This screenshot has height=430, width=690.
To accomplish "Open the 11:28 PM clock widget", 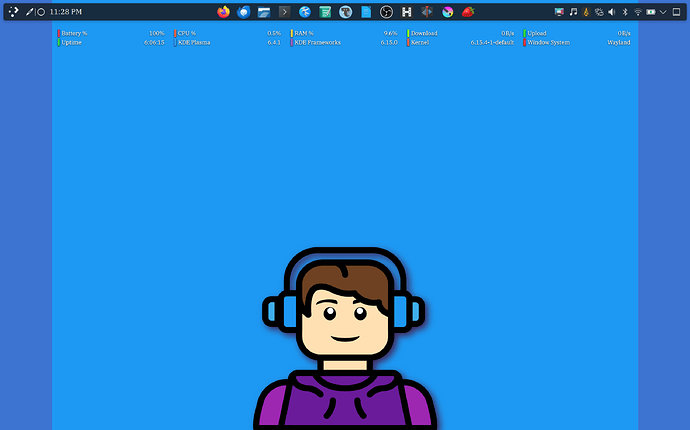I will [x=66, y=12].
